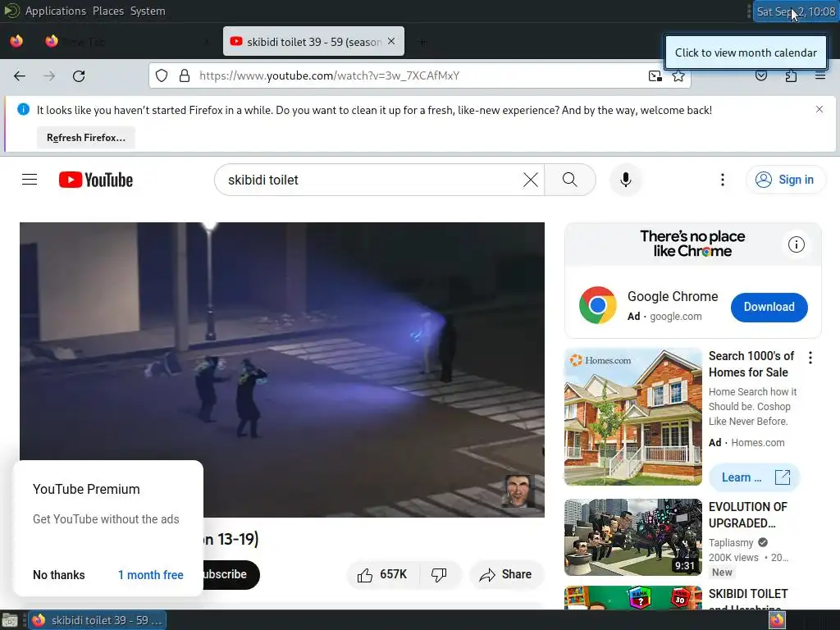Decline YouTube Premium with No thanks

(x=59, y=575)
